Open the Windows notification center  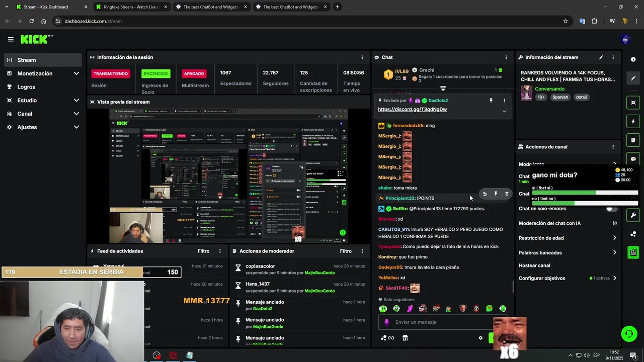pyautogui.click(x=633, y=355)
